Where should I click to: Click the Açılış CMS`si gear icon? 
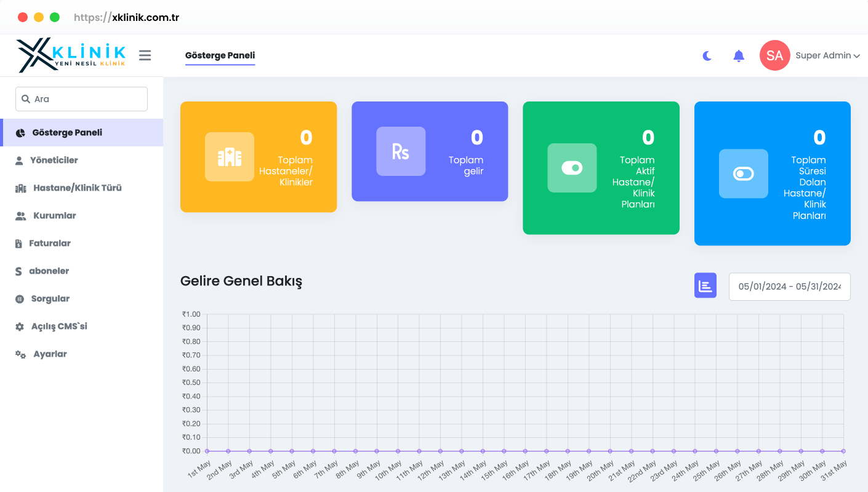click(20, 327)
